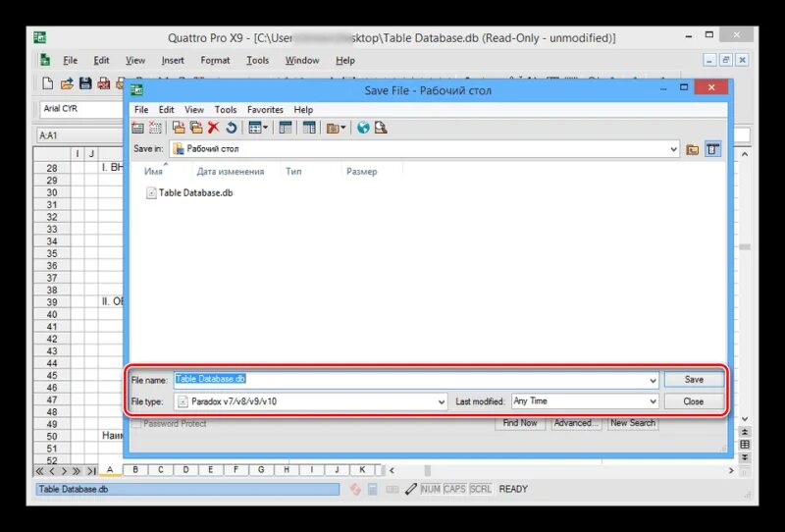
Task: Open the Edit menu in Save File dialog
Action: [166, 110]
